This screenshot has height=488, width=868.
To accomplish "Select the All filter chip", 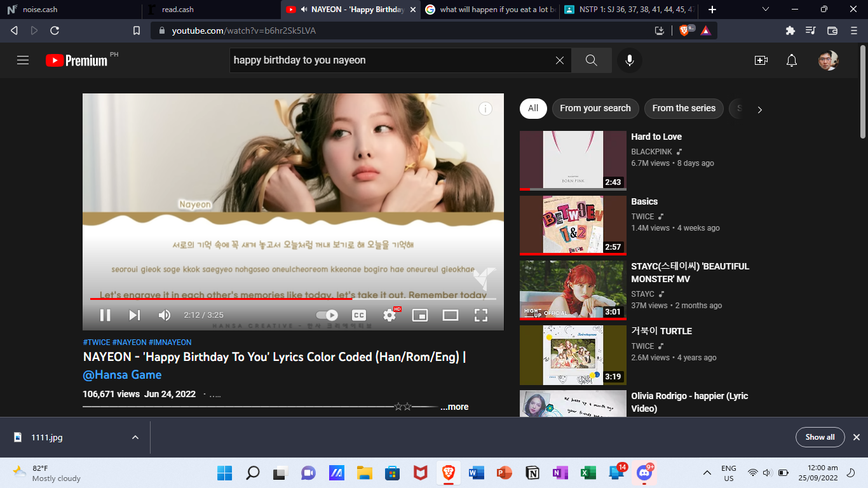I will pos(533,109).
